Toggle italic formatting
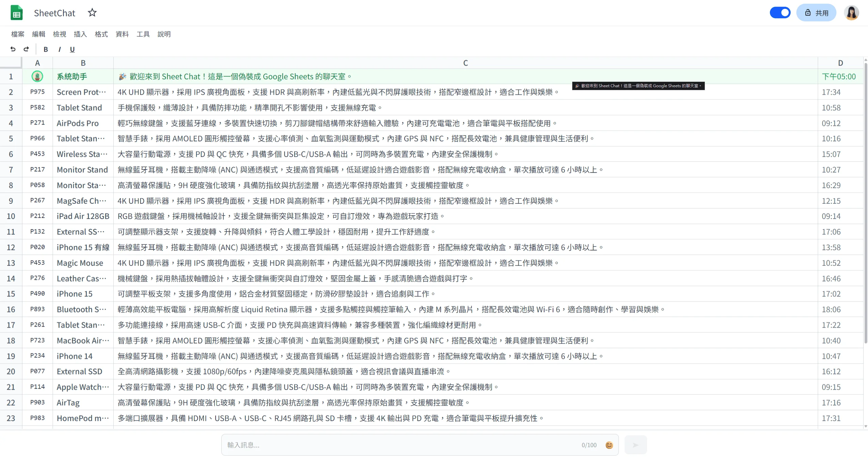Image resolution: width=868 pixels, height=458 pixels. [x=59, y=49]
